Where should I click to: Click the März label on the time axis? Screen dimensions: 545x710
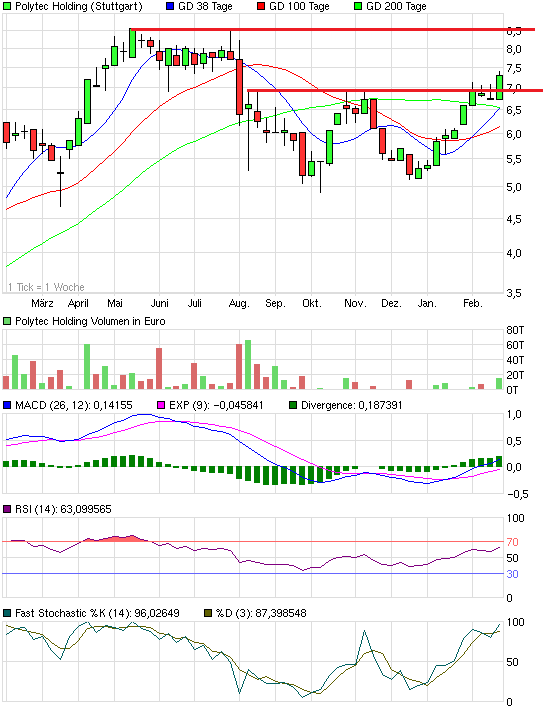(42, 303)
